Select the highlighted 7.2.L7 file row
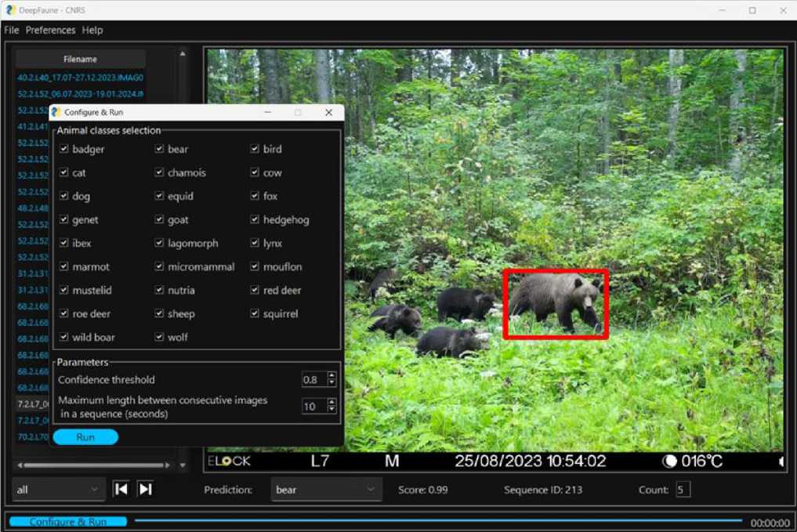The width and height of the screenshot is (797, 532). pyautogui.click(x=33, y=404)
